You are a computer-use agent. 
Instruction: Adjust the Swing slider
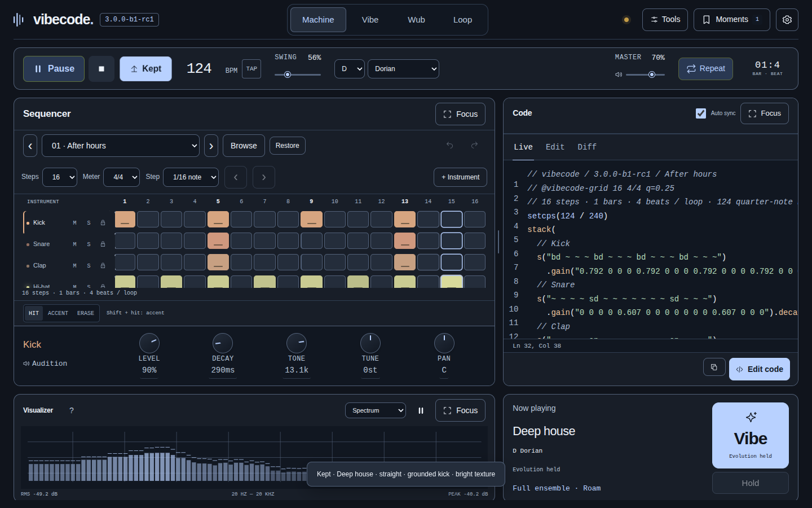coord(298,75)
